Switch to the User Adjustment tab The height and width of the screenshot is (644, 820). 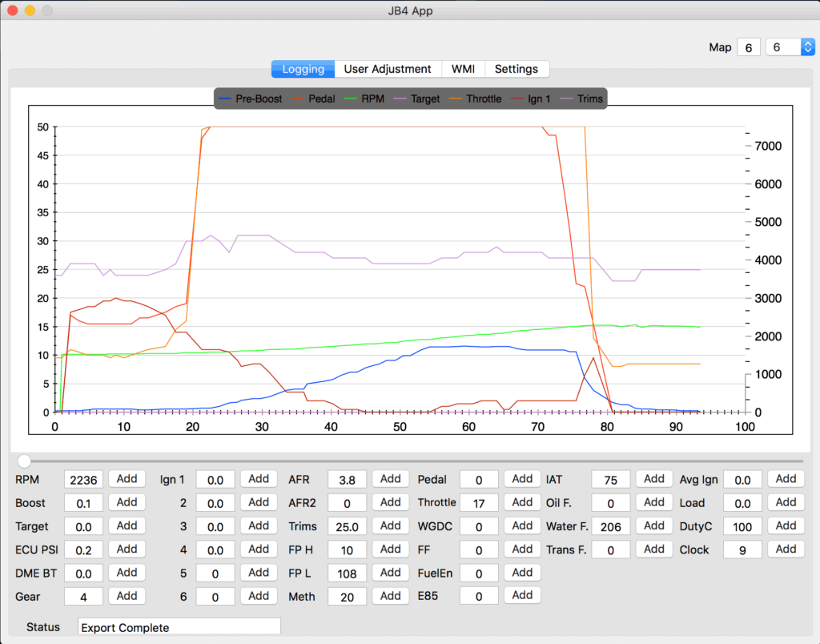tap(388, 69)
